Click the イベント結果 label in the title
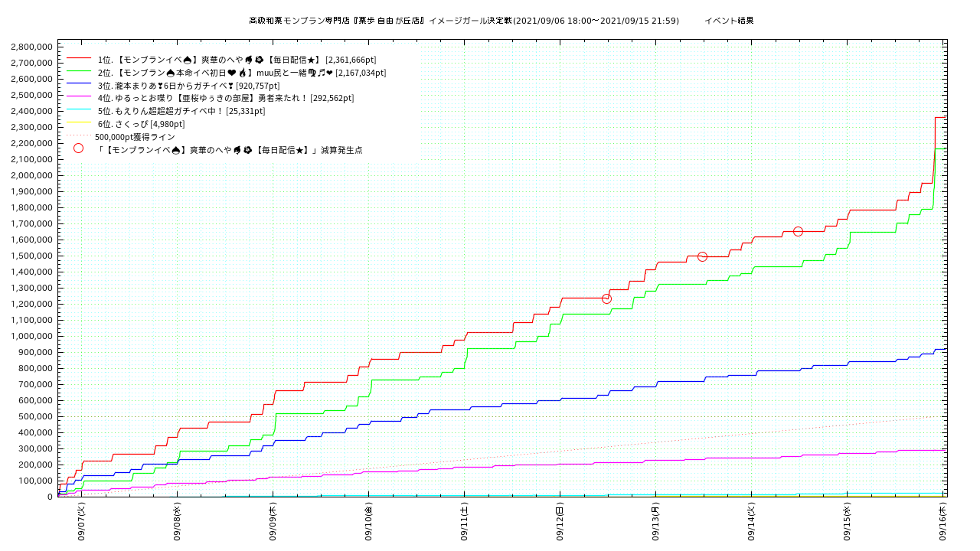The image size is (980, 551). pos(728,21)
